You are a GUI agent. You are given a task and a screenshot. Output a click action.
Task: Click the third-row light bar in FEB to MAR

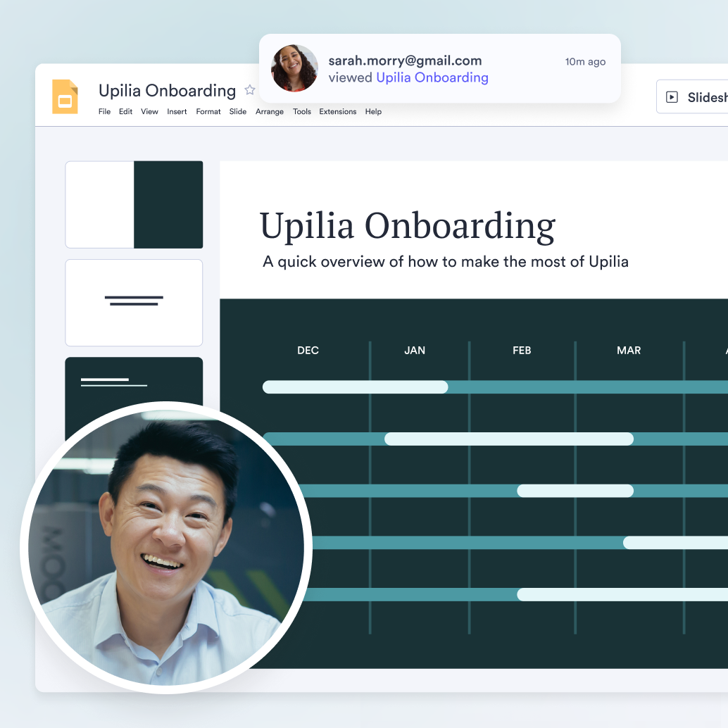[x=575, y=491]
